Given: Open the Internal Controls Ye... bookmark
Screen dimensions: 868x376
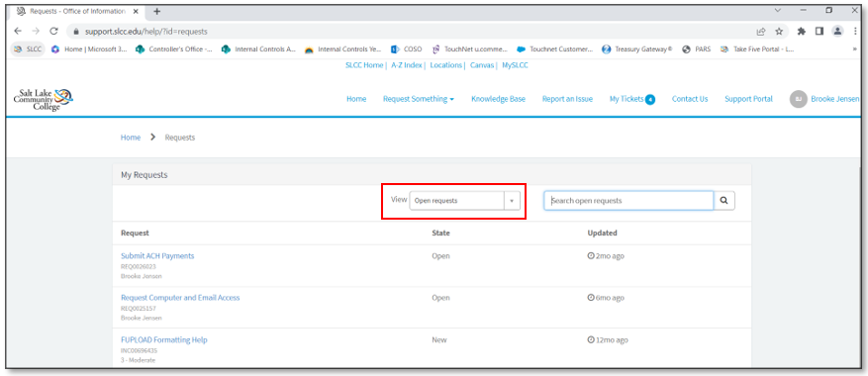Looking at the screenshot, I should tap(343, 48).
